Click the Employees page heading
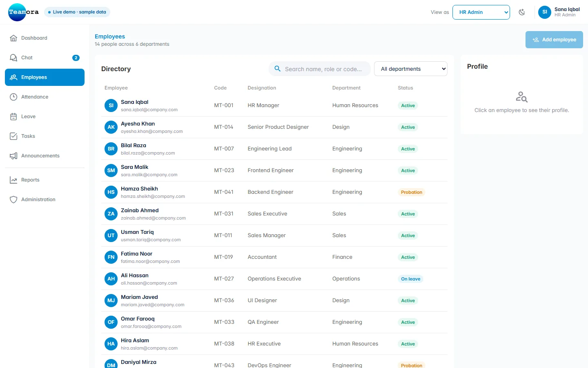The image size is (588, 368). 110,36
